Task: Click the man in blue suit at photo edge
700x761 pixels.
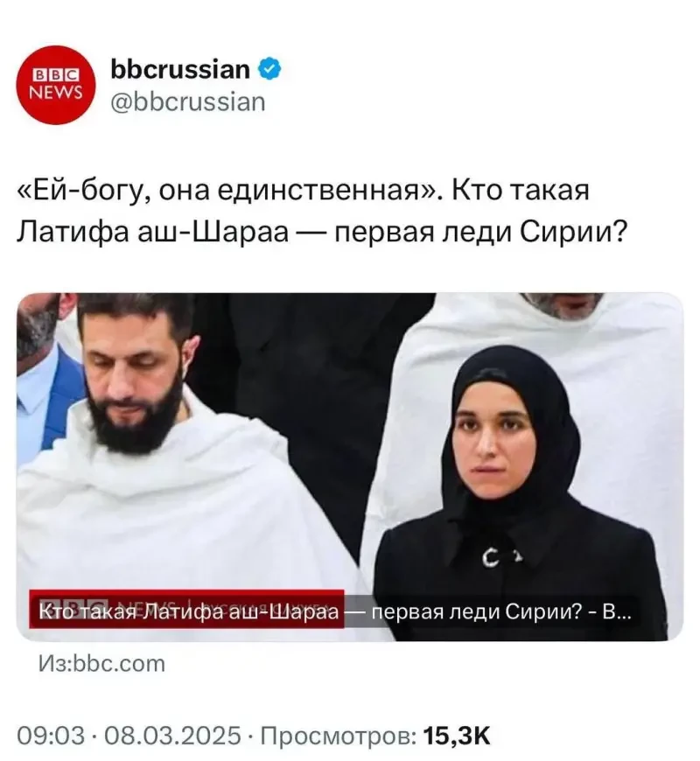Action: pyautogui.click(x=44, y=388)
